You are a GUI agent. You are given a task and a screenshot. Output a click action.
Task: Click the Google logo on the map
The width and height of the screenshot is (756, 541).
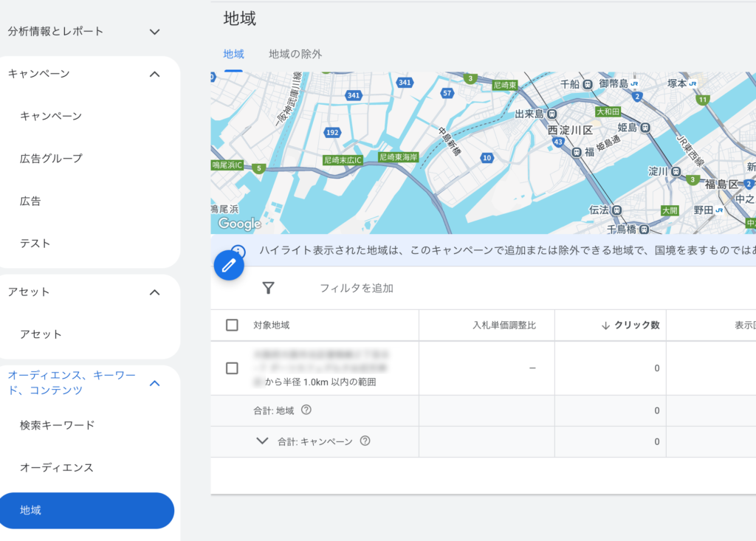(240, 223)
